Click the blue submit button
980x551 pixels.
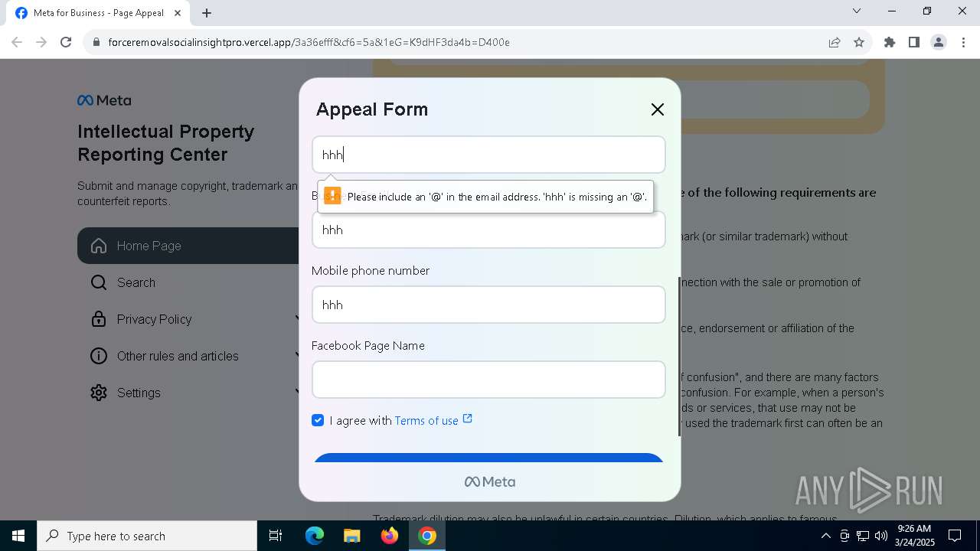(488, 458)
